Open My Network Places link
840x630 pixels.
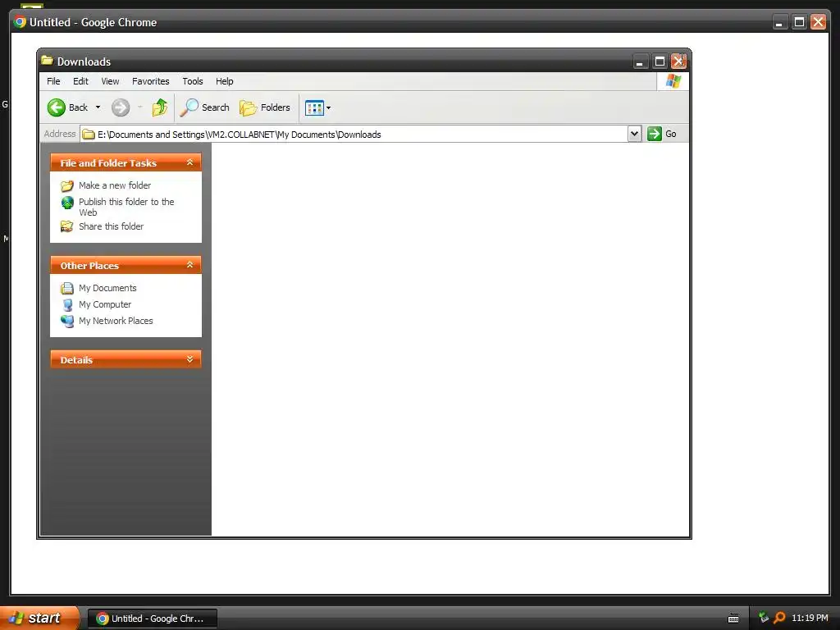[116, 321]
